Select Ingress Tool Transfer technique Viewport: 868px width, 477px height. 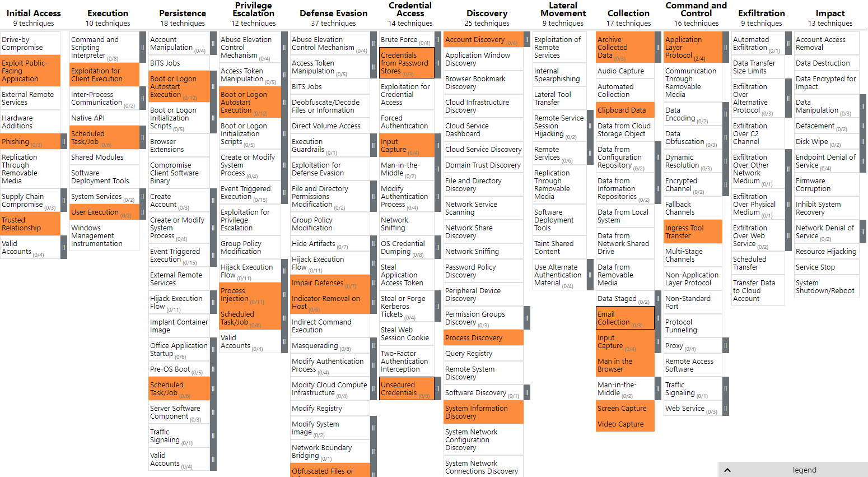tap(693, 231)
